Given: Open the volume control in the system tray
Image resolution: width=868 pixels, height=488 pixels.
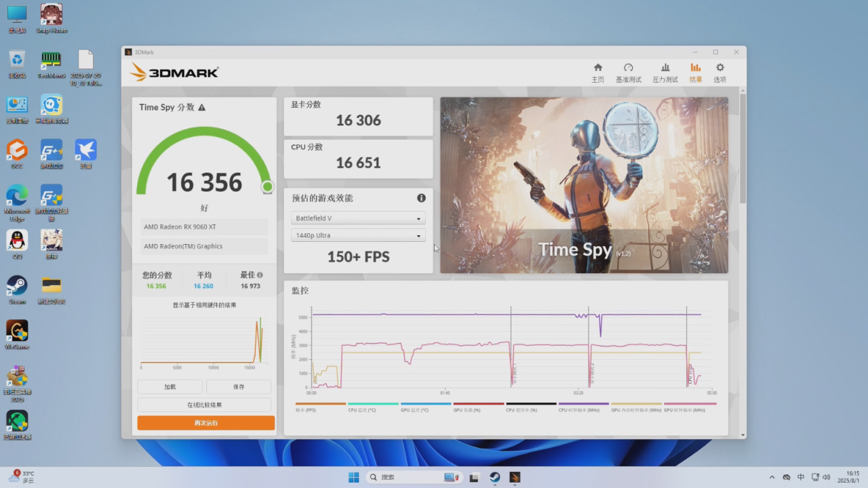Looking at the screenshot, I should pos(825,477).
